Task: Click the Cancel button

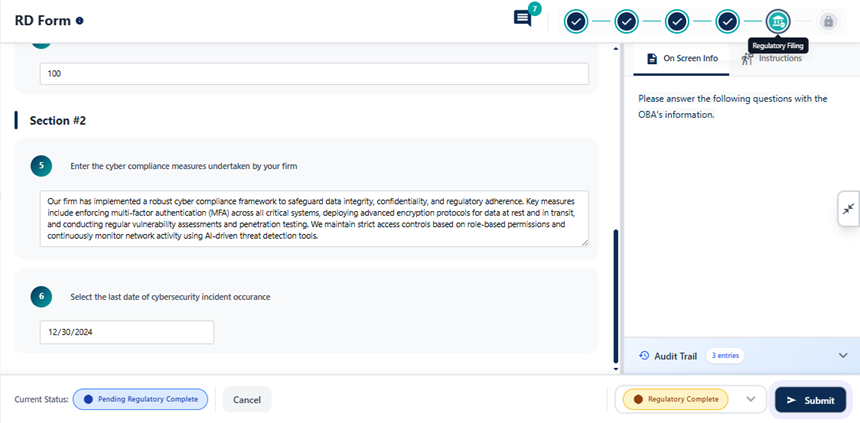Action: point(247,399)
